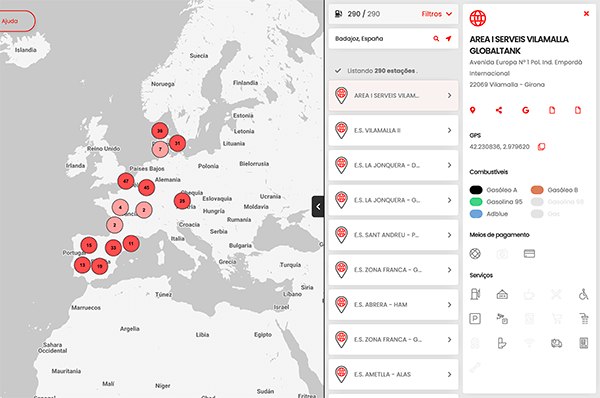The width and height of the screenshot is (600, 398).
Task: Copy GPS coordinates with the copy icon
Action: (541, 147)
